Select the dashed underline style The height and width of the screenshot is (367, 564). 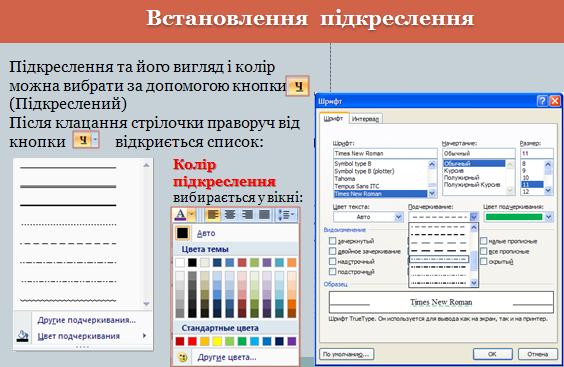coord(68,244)
